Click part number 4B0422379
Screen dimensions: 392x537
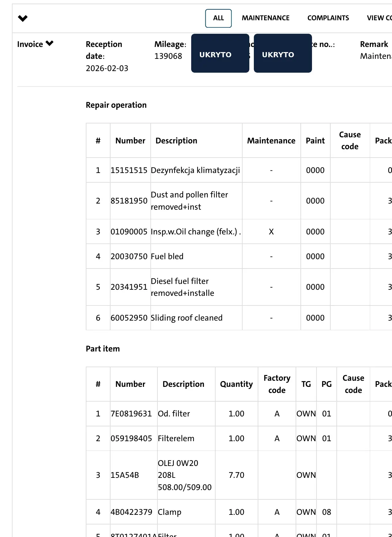pyautogui.click(x=131, y=512)
